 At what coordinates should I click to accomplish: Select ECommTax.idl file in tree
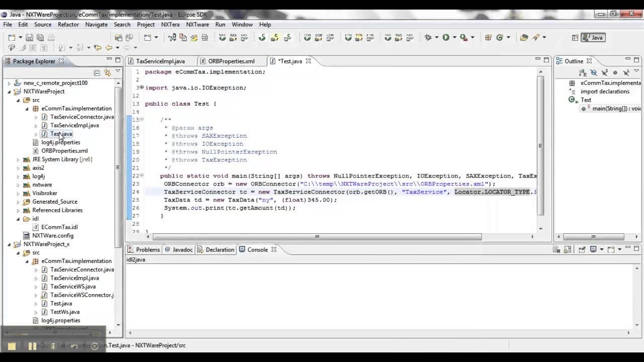click(x=59, y=227)
